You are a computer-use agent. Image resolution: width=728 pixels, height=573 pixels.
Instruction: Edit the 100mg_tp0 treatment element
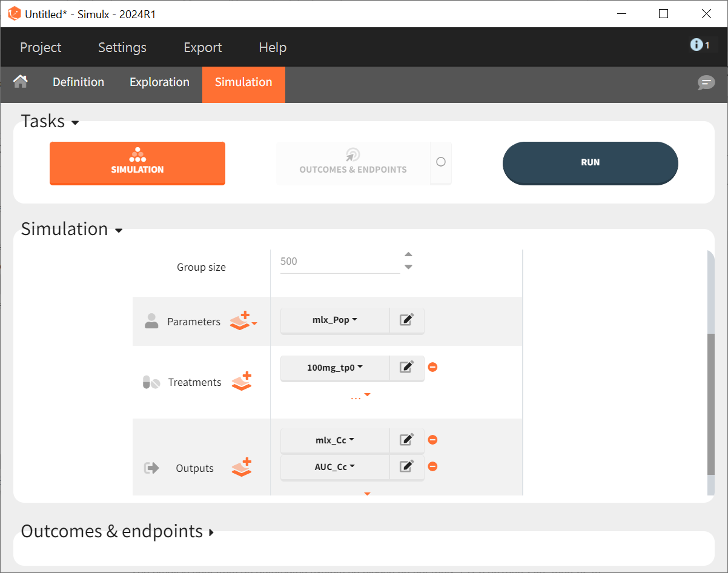click(x=406, y=367)
